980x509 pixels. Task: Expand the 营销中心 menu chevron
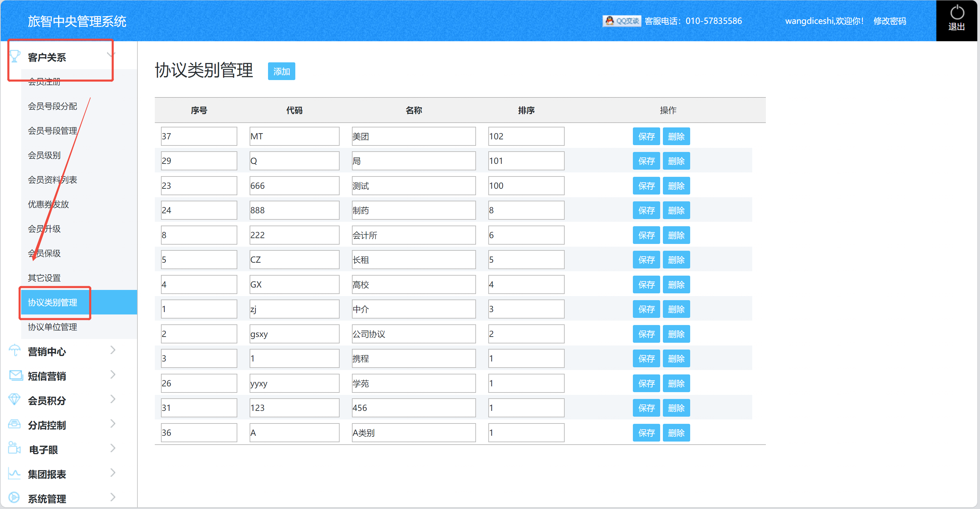pyautogui.click(x=113, y=351)
